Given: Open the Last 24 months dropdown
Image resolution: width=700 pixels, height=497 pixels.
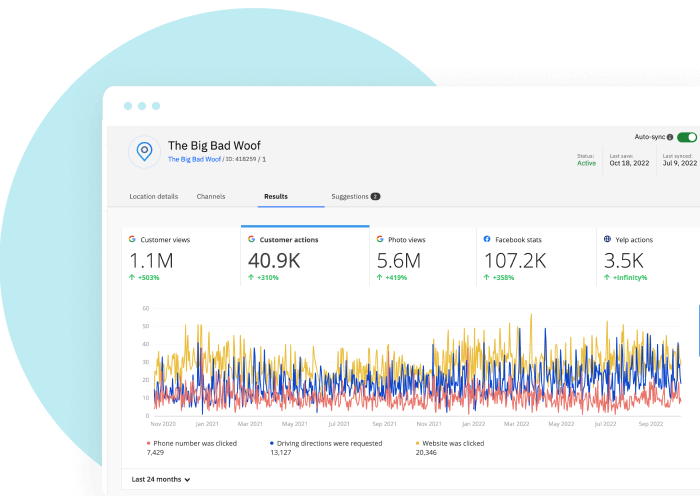Looking at the screenshot, I should 161,480.
